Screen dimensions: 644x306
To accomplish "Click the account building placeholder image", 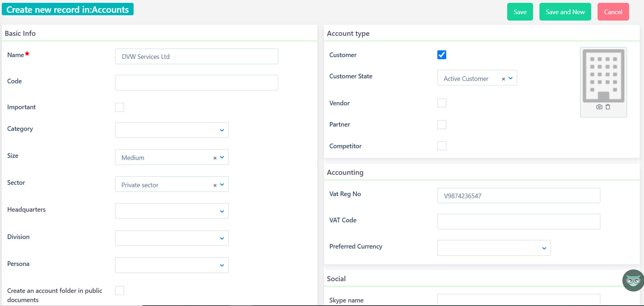I will coord(604,76).
